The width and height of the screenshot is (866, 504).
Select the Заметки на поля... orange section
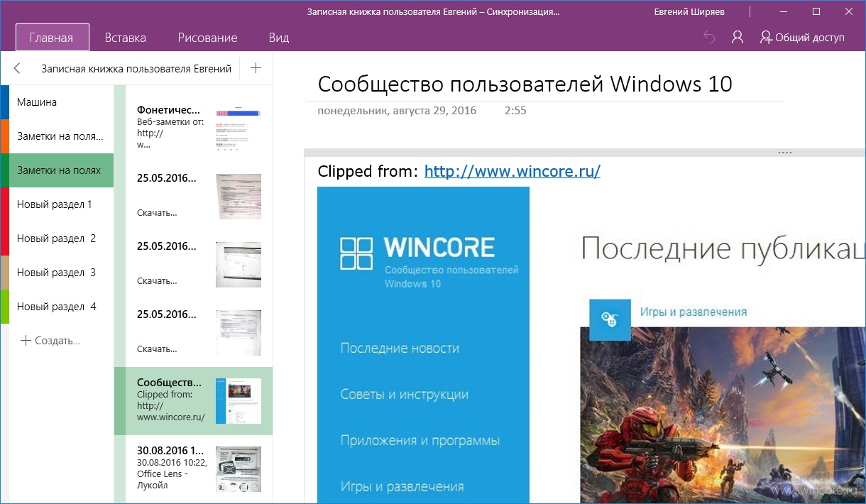57,136
